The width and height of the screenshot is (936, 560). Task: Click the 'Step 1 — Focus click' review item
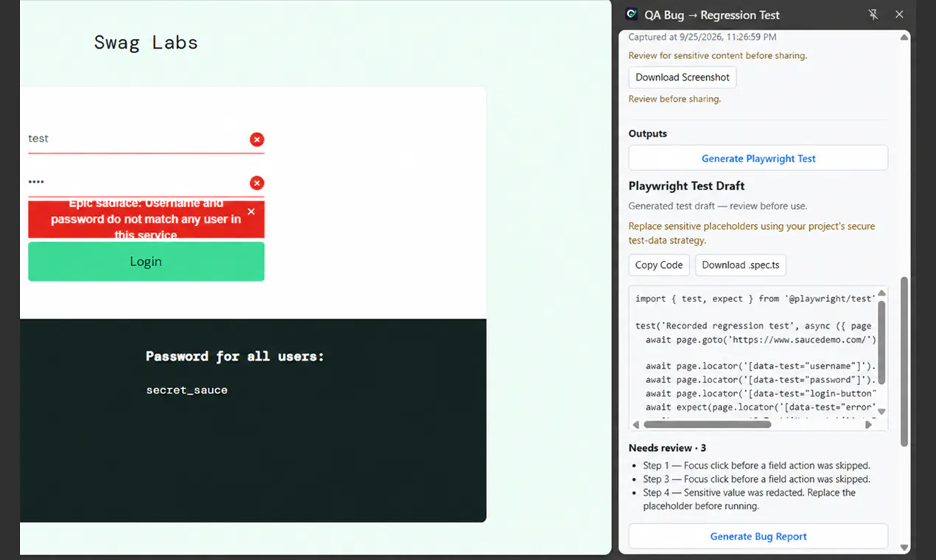(756, 466)
